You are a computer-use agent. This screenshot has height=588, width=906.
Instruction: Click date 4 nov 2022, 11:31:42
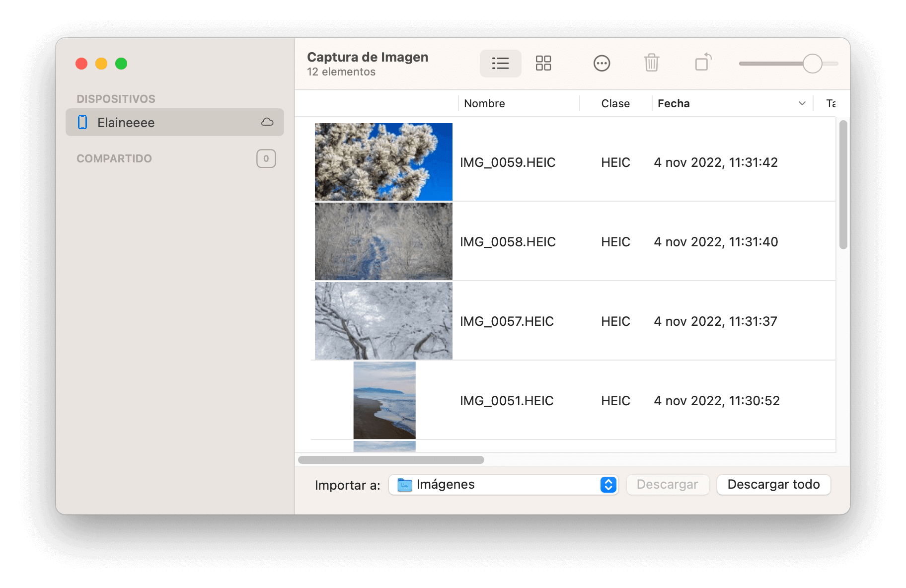click(716, 162)
